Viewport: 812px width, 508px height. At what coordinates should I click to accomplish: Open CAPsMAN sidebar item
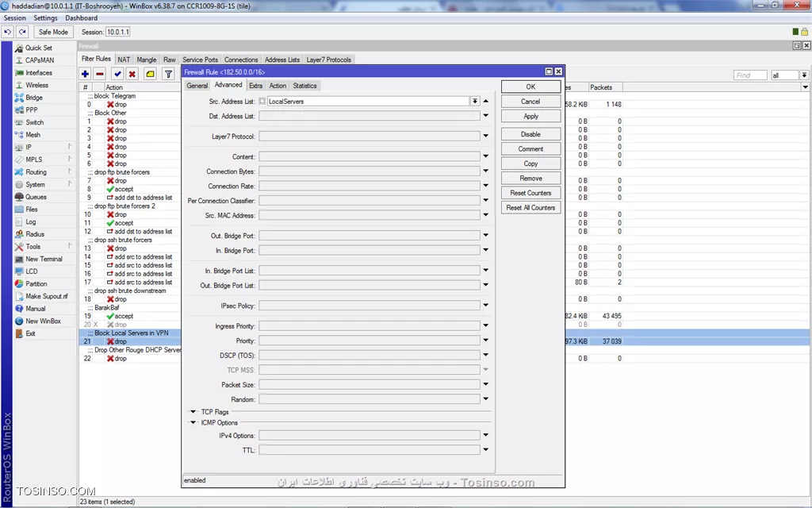pos(40,60)
